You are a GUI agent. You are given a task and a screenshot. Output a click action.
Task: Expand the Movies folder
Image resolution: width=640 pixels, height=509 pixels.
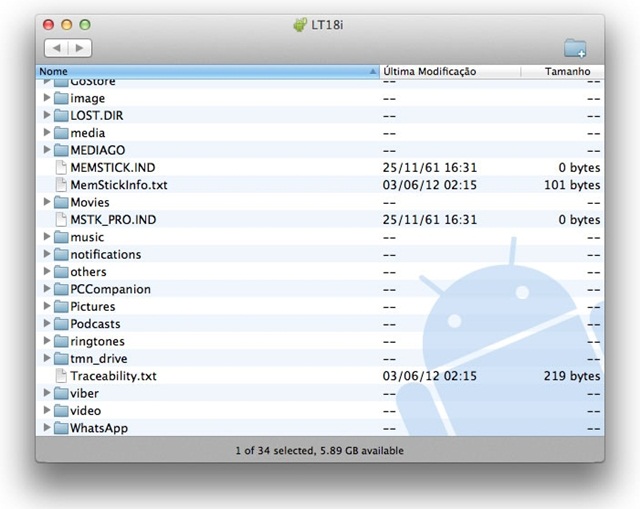point(47,202)
